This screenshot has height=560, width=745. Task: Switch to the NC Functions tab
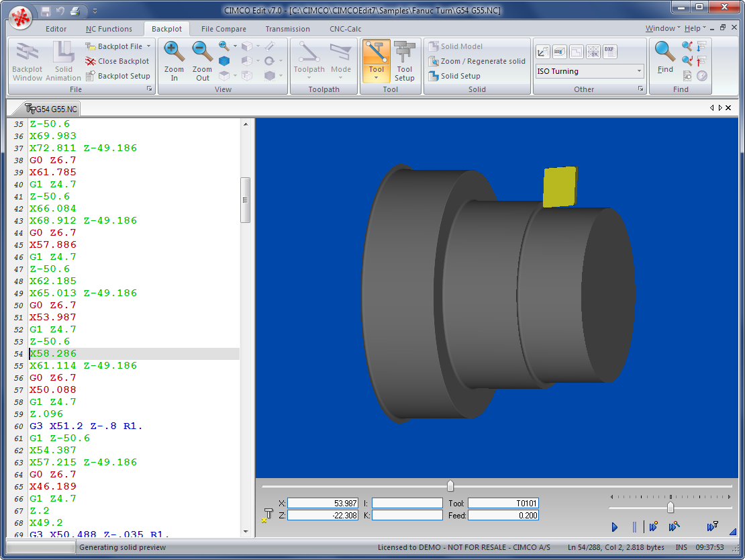pos(109,29)
